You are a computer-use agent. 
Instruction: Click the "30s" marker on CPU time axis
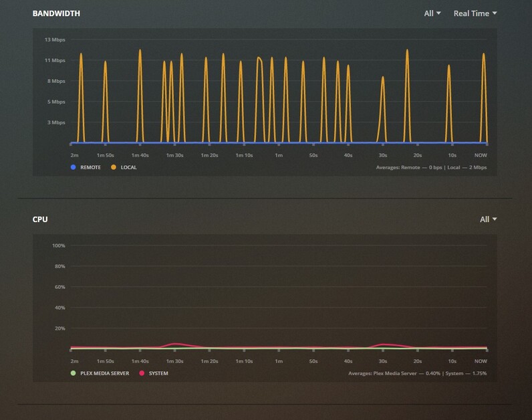383,361
